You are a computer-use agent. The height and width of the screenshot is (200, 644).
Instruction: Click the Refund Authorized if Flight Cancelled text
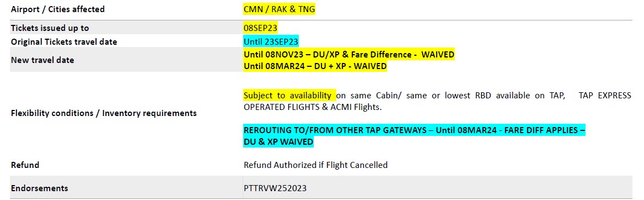pyautogui.click(x=315, y=165)
